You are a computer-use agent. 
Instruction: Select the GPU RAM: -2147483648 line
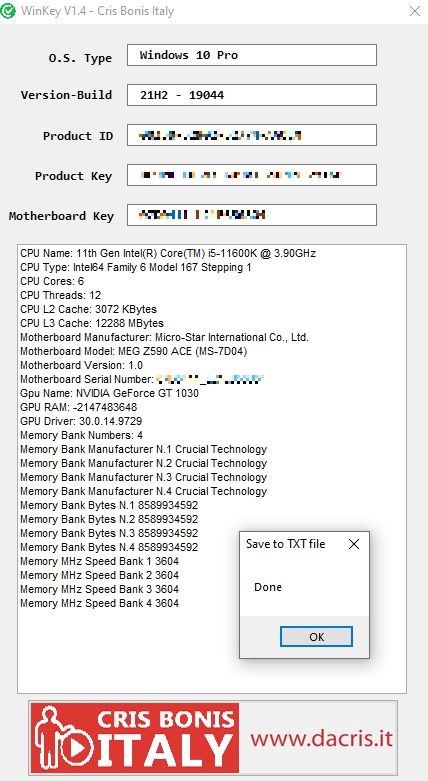78,407
